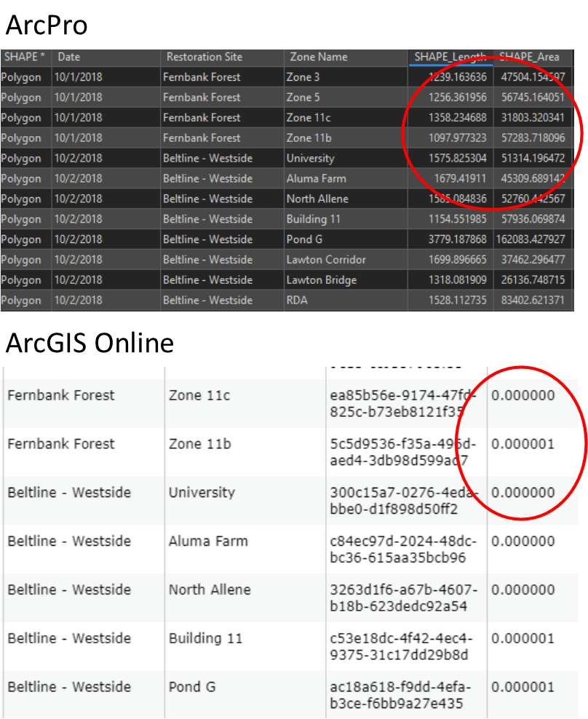Image resolution: width=588 pixels, height=719 pixels.
Task: Pick Building 11 in the ArcGIS Online table
Action: [x=205, y=638]
